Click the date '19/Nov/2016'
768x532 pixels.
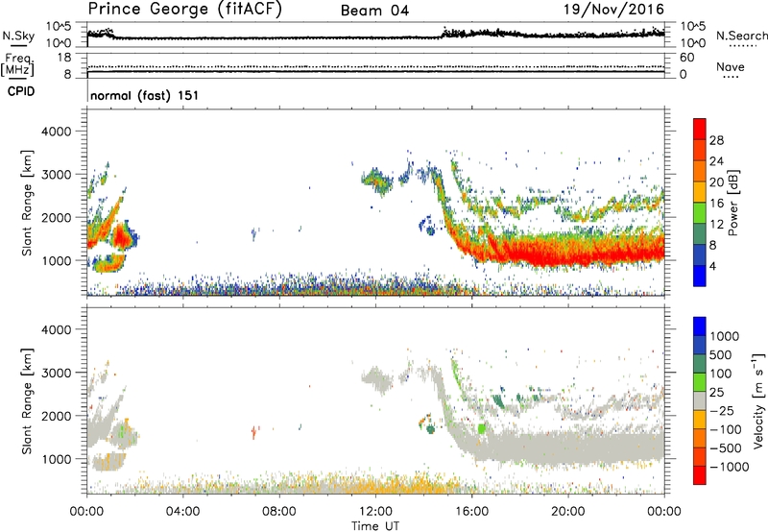(x=613, y=10)
